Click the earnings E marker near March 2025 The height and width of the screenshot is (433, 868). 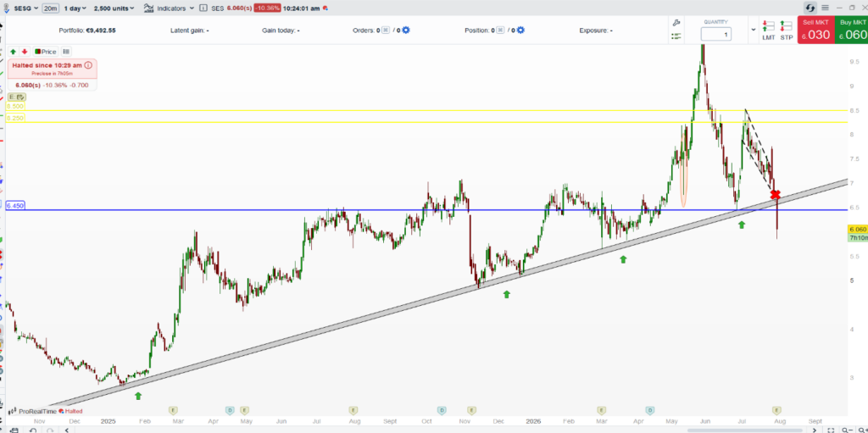click(x=173, y=410)
